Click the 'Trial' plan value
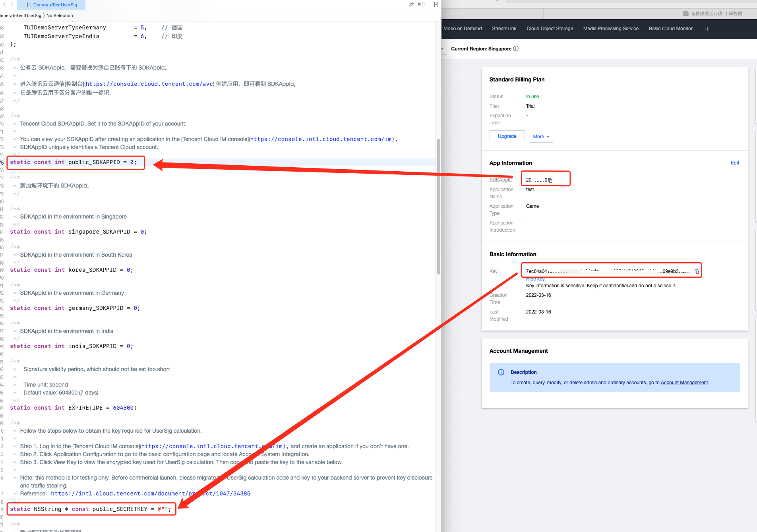The image size is (757, 532). point(530,106)
